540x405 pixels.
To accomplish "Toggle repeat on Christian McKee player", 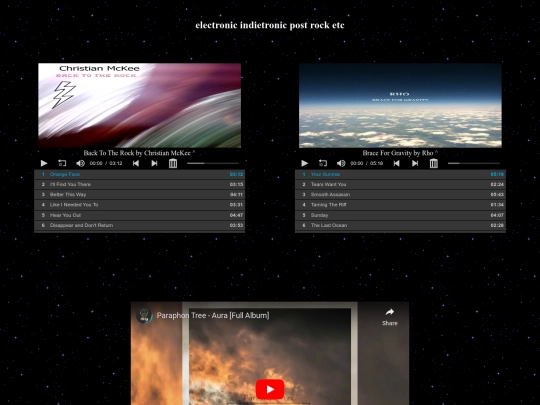I will [62, 163].
